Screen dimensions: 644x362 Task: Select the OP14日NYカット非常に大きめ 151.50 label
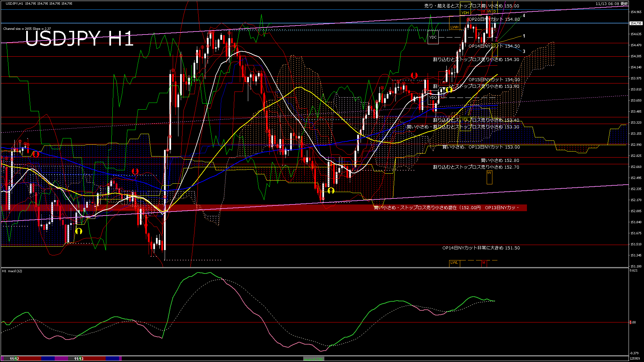point(481,248)
